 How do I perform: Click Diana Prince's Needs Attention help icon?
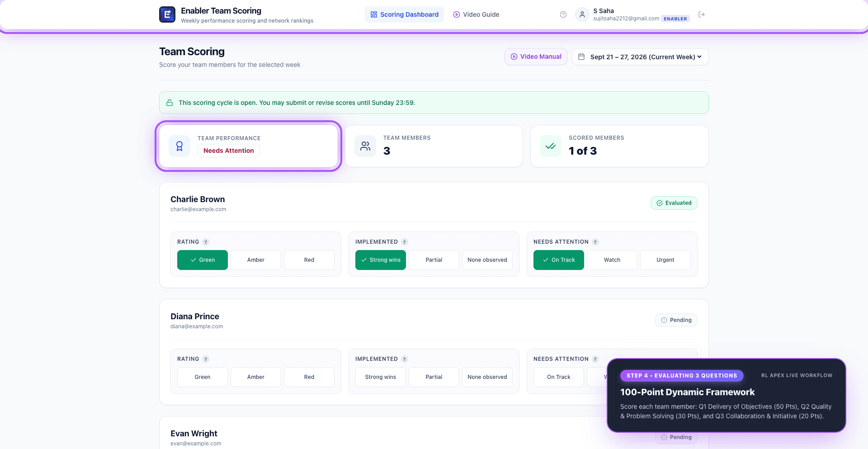point(595,359)
